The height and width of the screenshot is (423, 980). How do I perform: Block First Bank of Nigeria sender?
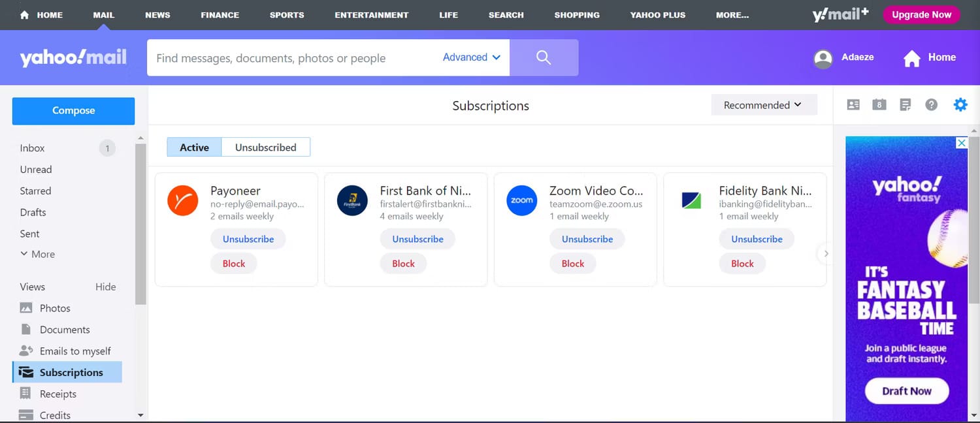(x=403, y=264)
